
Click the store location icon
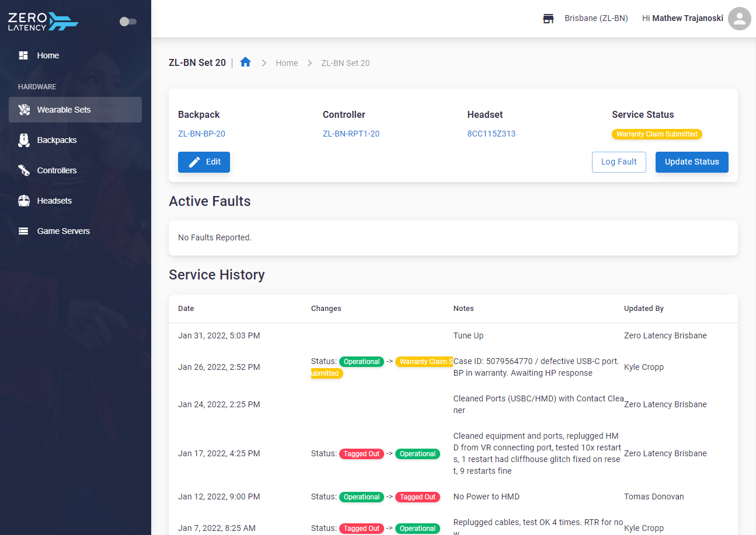548,19
